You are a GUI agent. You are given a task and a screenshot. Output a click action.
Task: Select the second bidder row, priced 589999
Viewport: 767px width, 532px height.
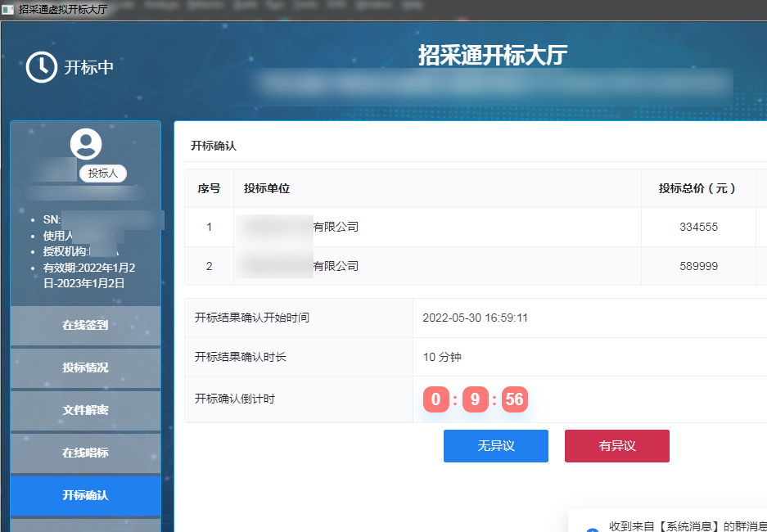tap(475, 266)
